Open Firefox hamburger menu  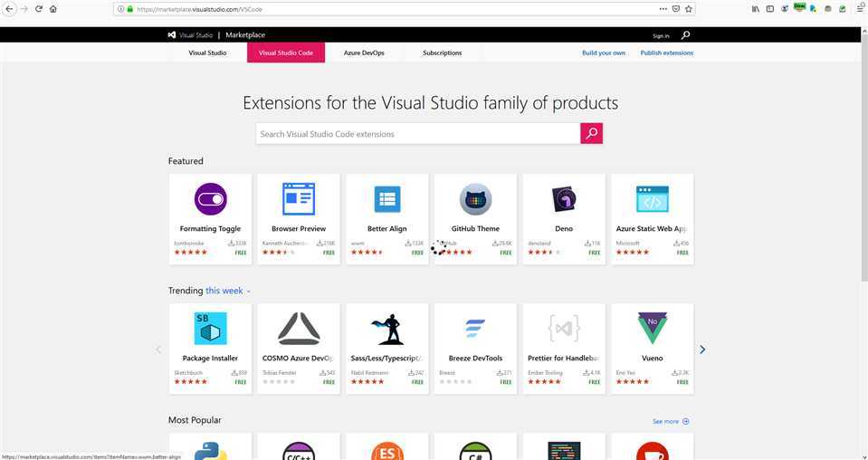[x=861, y=8]
